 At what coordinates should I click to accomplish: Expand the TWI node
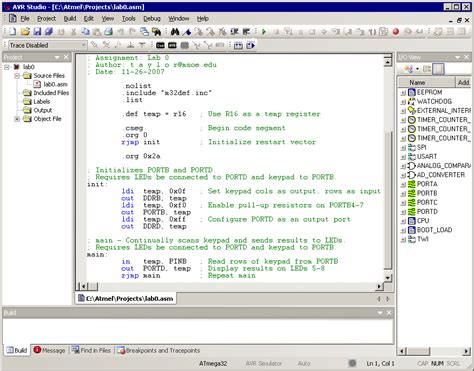click(403, 239)
